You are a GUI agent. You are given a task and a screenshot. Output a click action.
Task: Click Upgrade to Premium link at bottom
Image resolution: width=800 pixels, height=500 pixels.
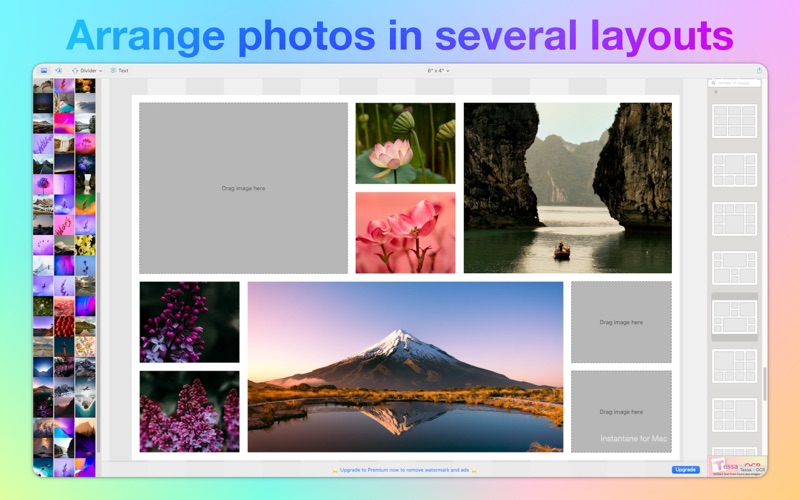[x=404, y=470]
